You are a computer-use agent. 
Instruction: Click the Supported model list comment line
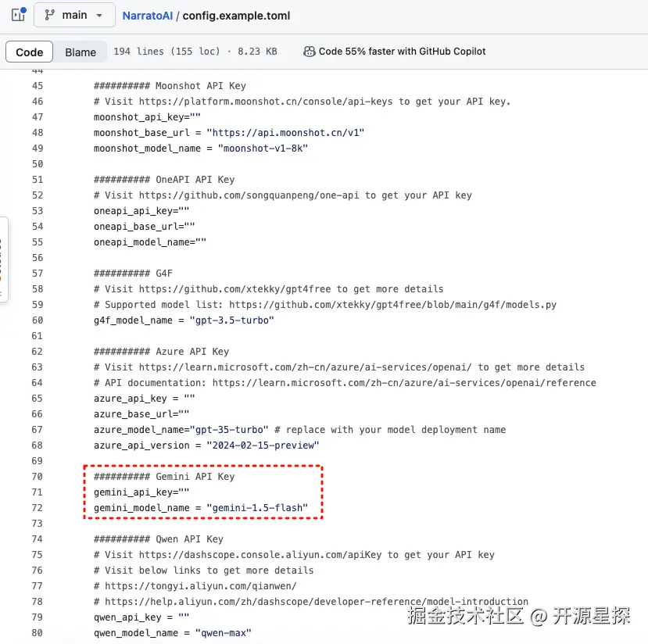click(325, 305)
